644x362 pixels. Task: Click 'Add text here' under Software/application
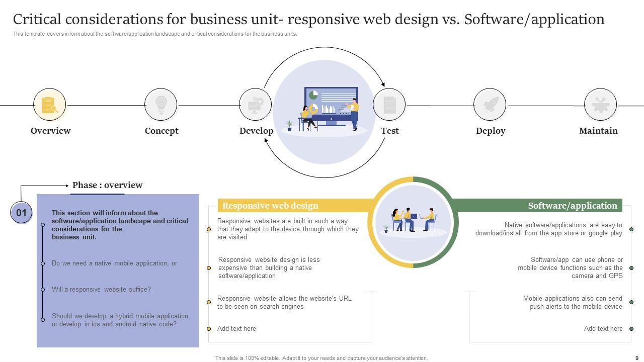point(603,329)
